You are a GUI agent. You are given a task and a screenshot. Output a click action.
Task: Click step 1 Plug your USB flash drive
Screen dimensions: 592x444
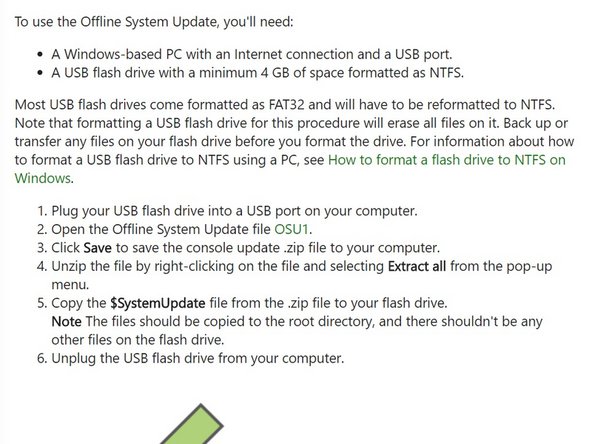[234, 211]
